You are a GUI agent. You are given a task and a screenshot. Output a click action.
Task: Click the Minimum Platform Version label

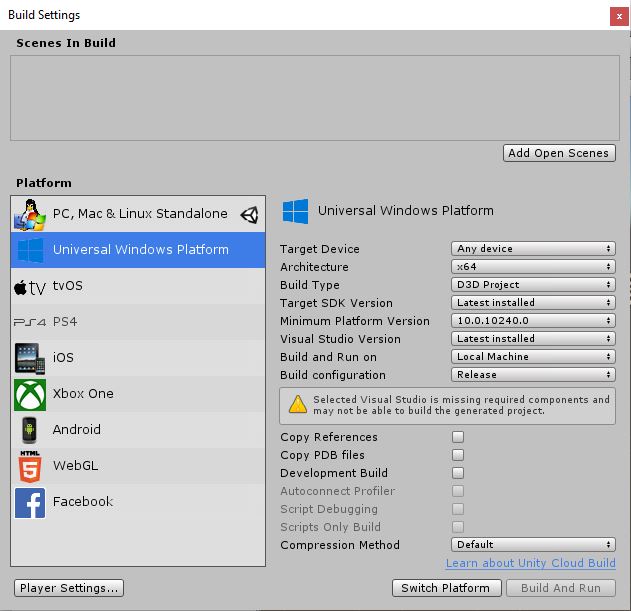pyautogui.click(x=355, y=321)
